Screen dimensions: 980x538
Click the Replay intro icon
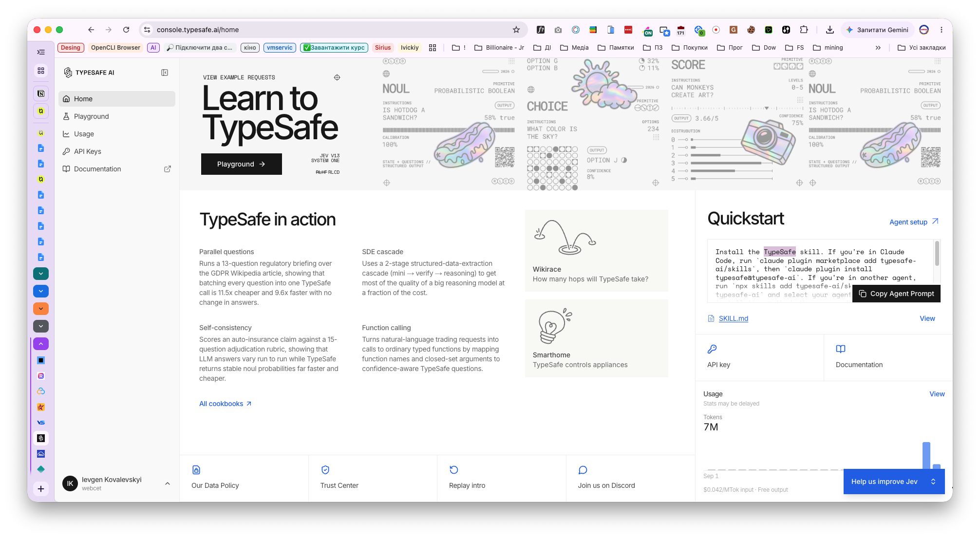click(x=454, y=470)
